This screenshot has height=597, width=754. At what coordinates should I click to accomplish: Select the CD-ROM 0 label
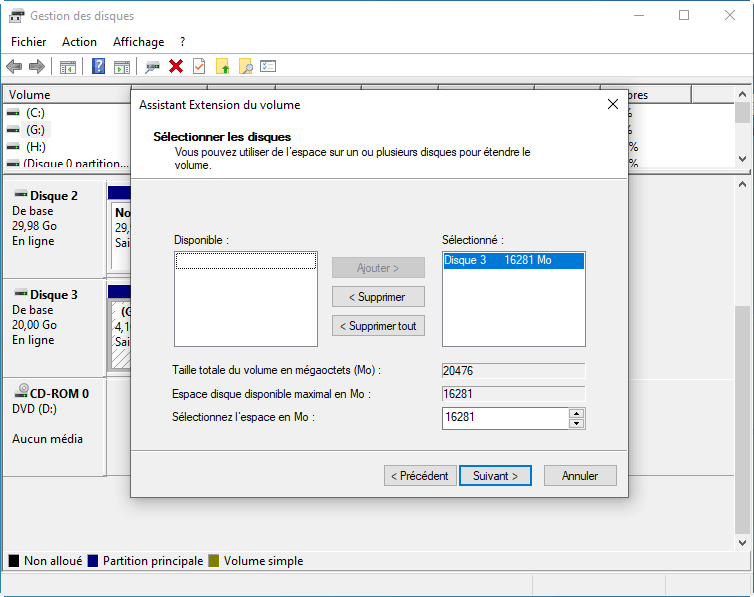tap(59, 394)
